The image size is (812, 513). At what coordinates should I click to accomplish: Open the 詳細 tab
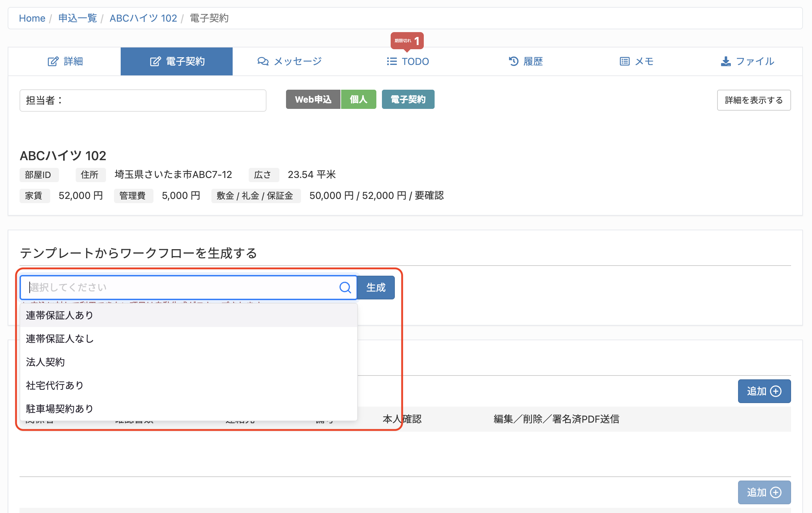65,61
